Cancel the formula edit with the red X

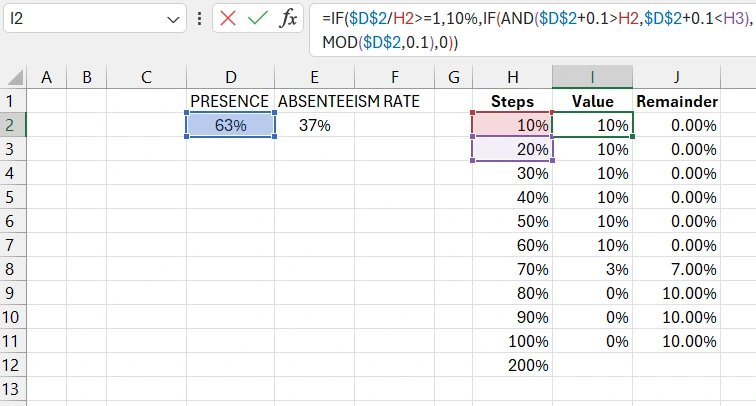point(227,18)
